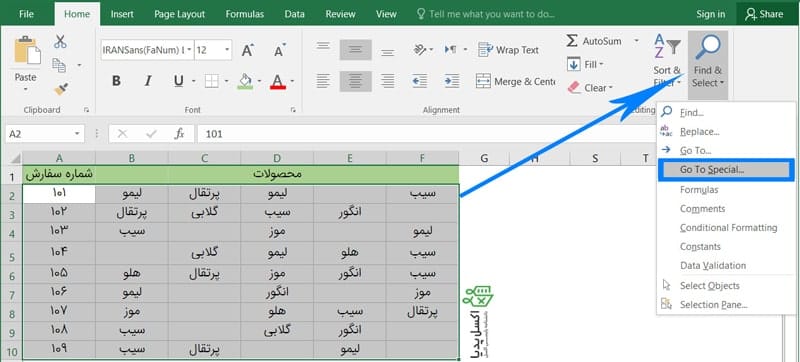800x362 pixels.
Task: Toggle Center horizontal alignment
Action: [x=356, y=81]
